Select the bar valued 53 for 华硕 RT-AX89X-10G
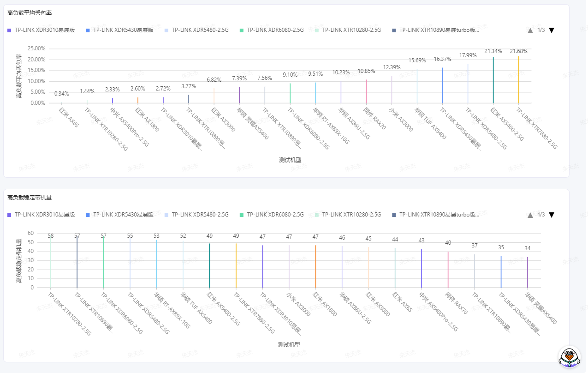 click(x=156, y=264)
